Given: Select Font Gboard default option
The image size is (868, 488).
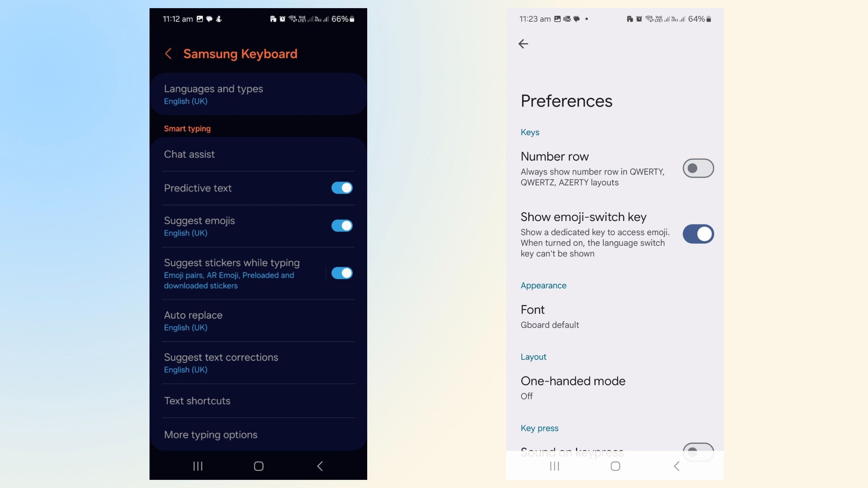Looking at the screenshot, I should [549, 316].
